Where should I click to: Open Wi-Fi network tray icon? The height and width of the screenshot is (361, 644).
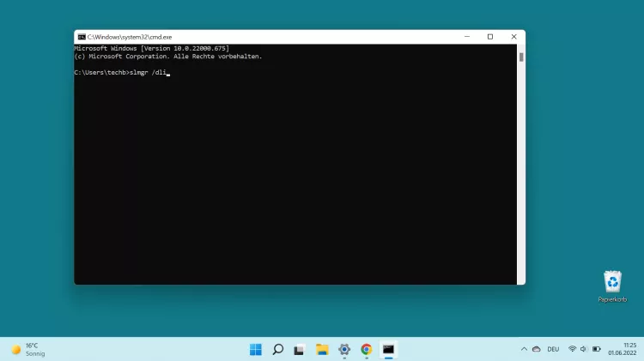[x=572, y=349]
